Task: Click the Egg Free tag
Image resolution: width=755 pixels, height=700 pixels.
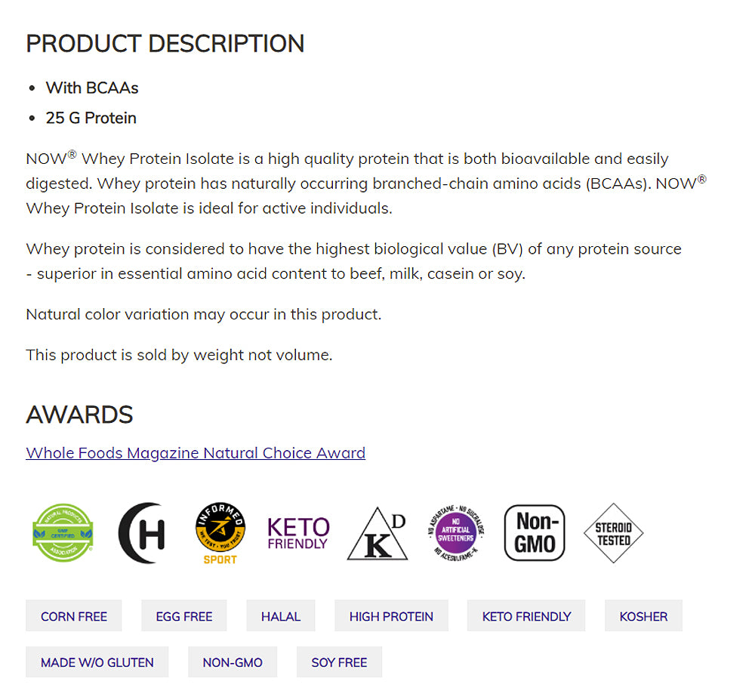Action: coord(184,616)
